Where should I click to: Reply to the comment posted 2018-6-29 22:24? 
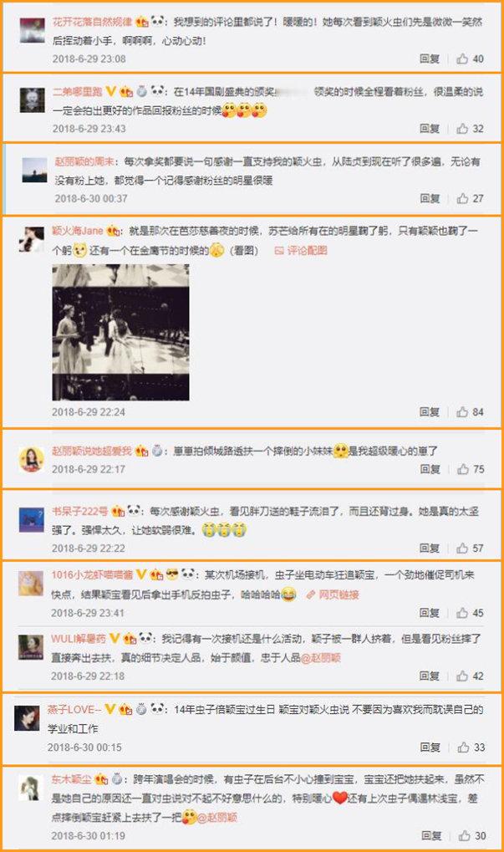click(430, 412)
